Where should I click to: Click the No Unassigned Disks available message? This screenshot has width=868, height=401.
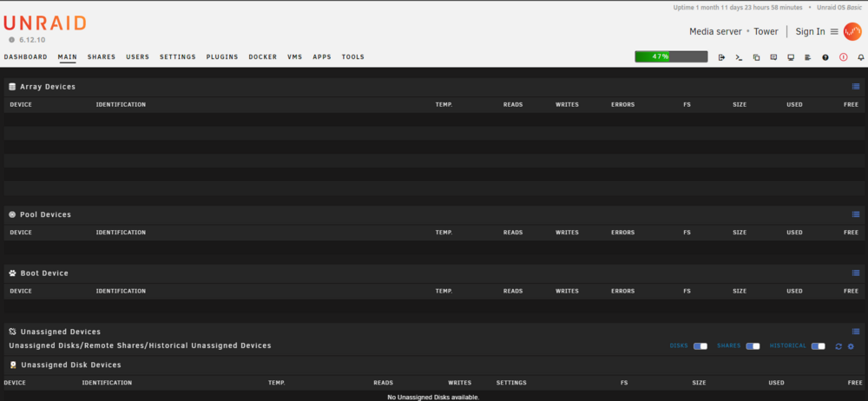coord(433,398)
